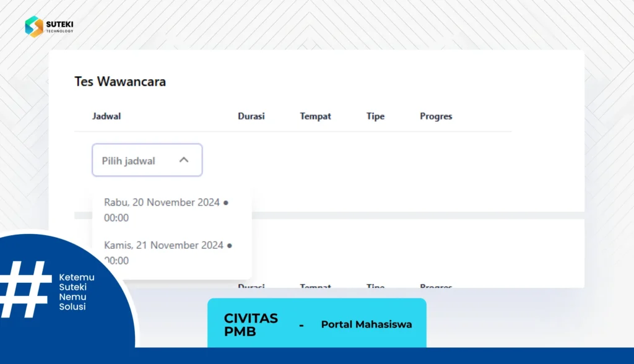
Task: Click the Durasi column header
Action: 251,116
